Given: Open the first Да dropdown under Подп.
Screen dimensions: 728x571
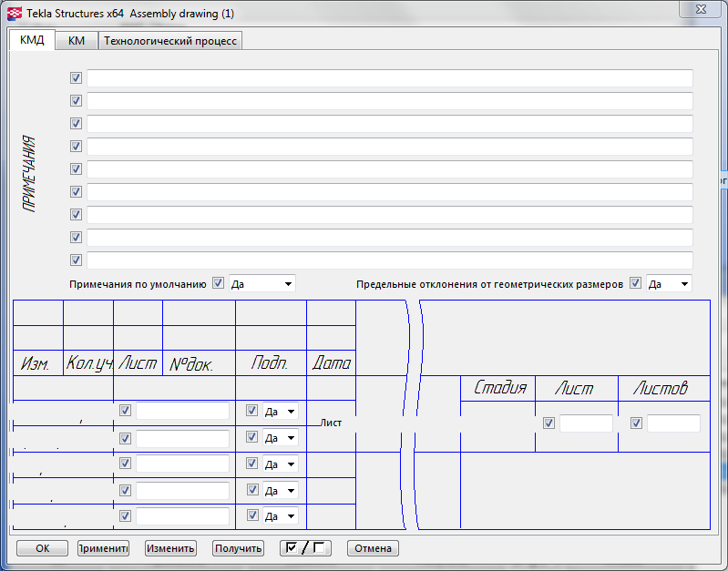Looking at the screenshot, I should coord(281,411).
